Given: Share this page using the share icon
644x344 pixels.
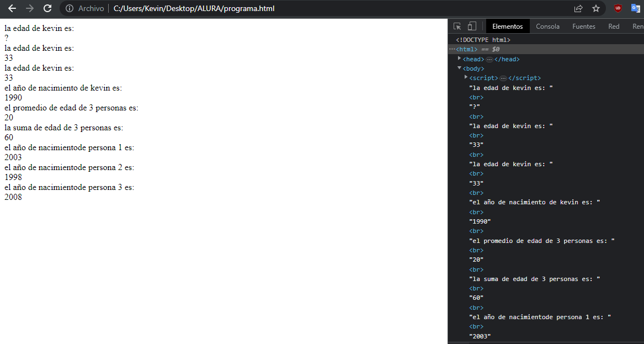Looking at the screenshot, I should pyautogui.click(x=578, y=9).
